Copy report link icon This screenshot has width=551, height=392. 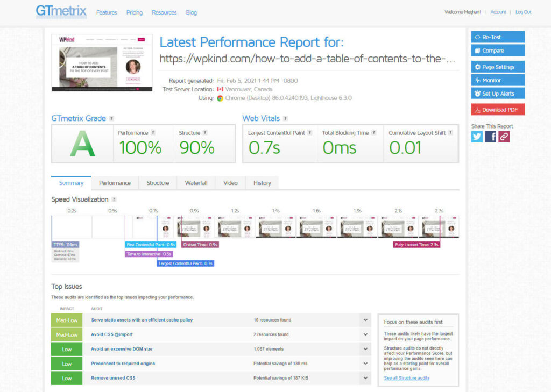click(504, 137)
